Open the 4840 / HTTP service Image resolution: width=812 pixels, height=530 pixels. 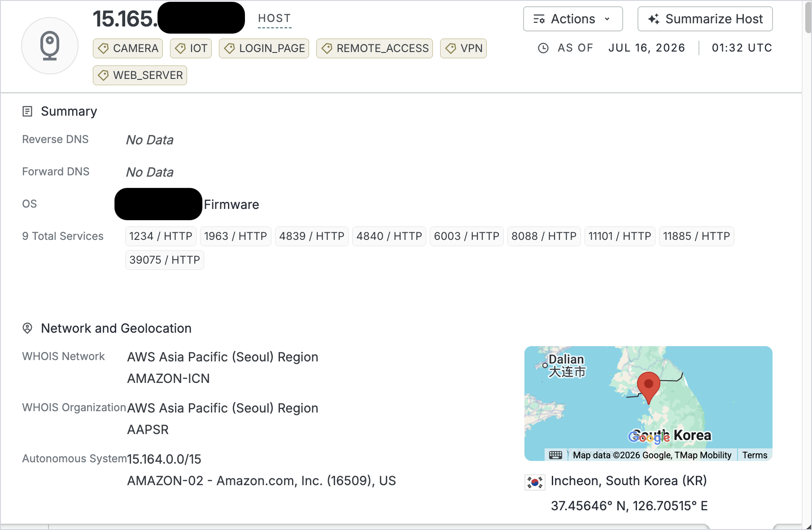(x=389, y=236)
